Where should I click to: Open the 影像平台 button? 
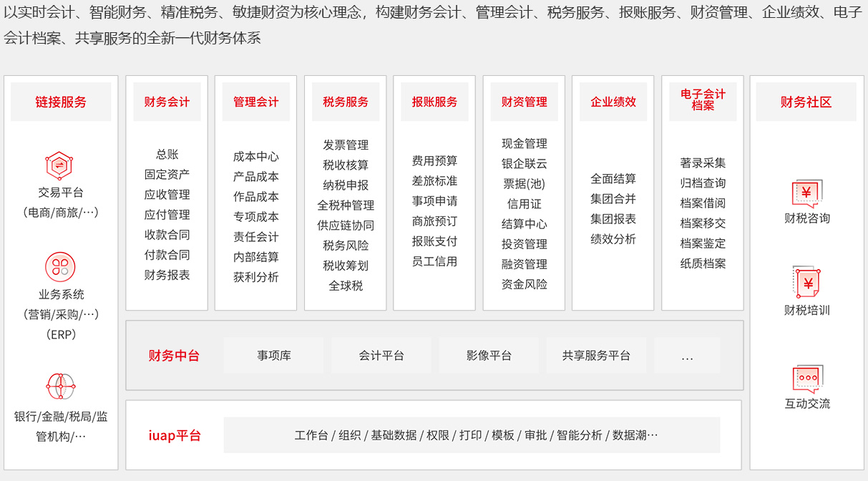tap(489, 356)
